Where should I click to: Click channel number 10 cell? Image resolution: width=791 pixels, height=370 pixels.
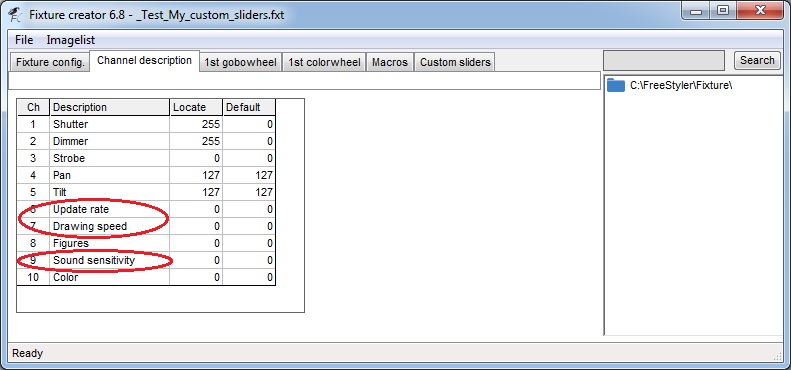coord(33,277)
